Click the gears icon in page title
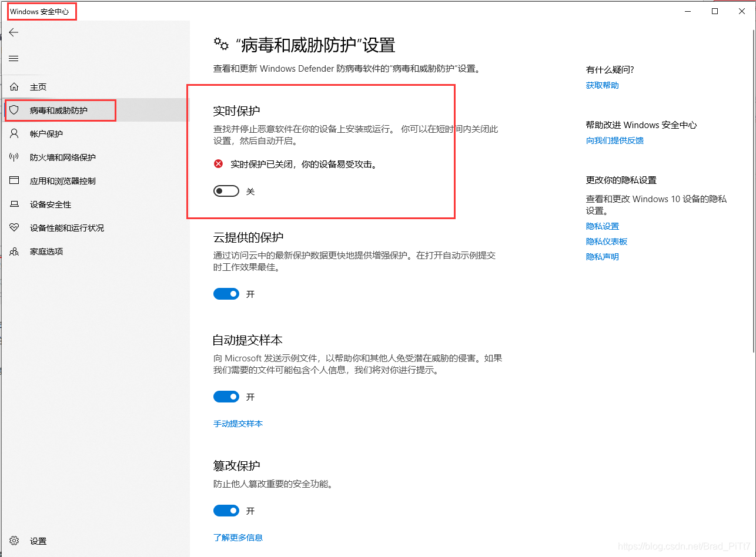Viewport: 756px width, 557px height. (x=221, y=44)
